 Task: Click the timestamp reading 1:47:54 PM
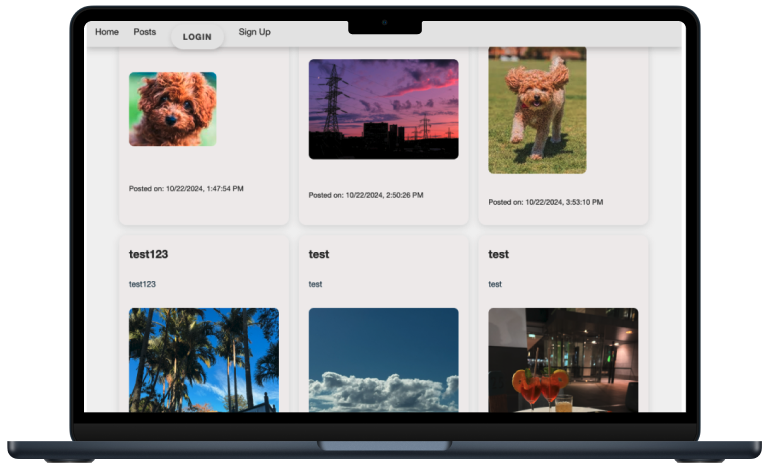click(x=186, y=188)
